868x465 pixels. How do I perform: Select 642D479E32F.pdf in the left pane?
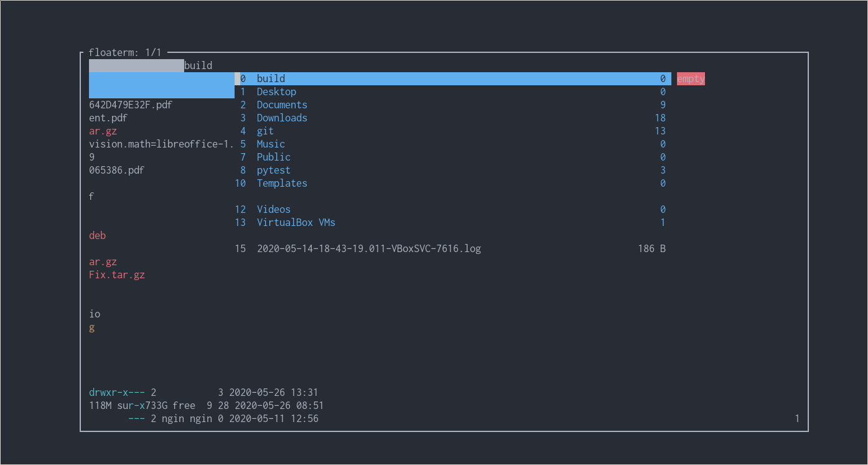pyautogui.click(x=130, y=105)
